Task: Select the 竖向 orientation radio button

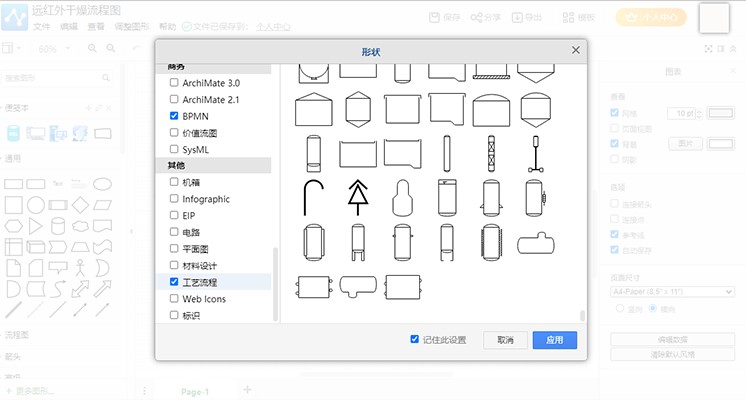Action: coord(620,308)
